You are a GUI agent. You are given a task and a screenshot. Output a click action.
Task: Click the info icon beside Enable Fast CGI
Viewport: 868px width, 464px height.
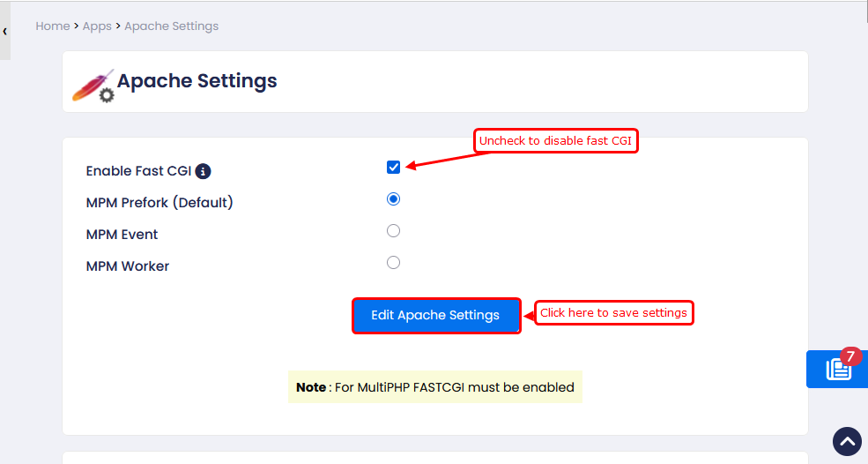(203, 171)
